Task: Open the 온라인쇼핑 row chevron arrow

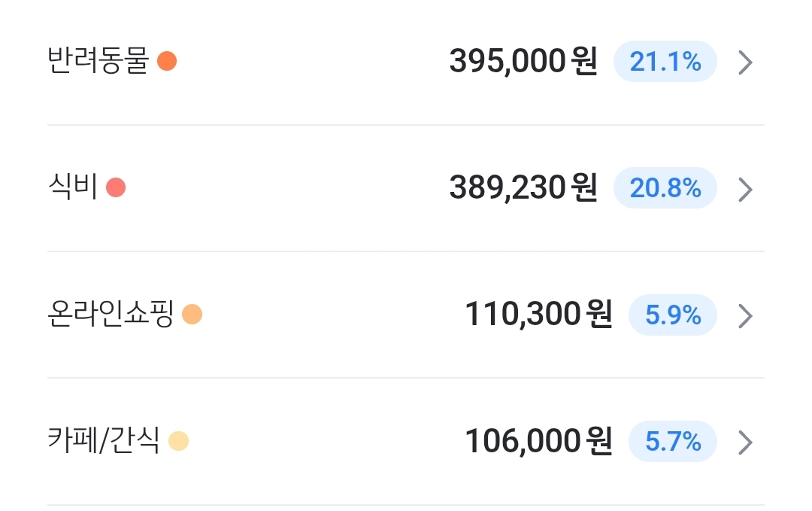Action: click(745, 316)
